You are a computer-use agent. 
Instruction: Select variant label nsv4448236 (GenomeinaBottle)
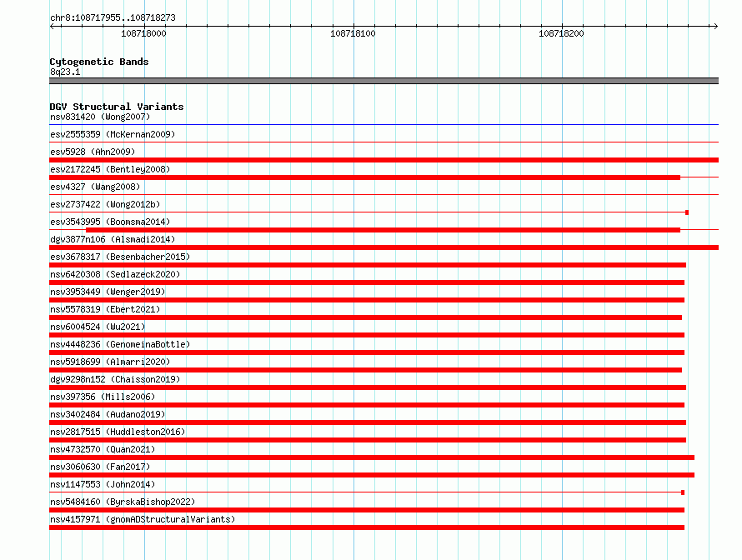pos(120,344)
